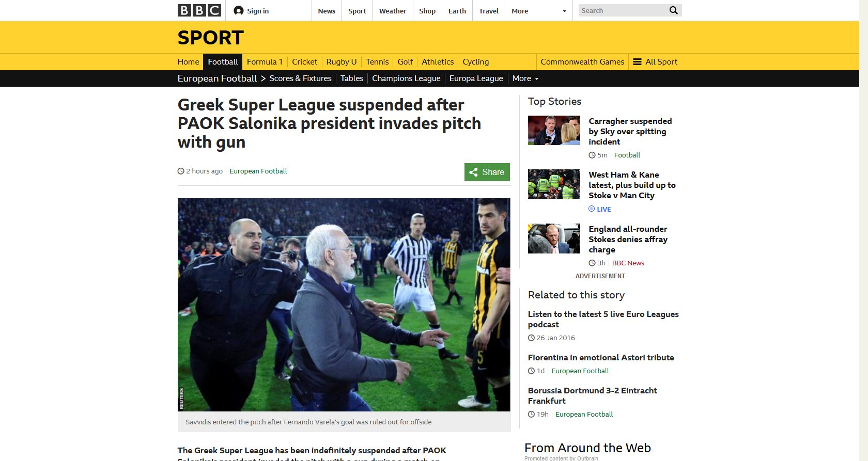Image resolution: width=868 pixels, height=461 pixels.
Task: Click the main article pitch invasion photo
Action: pyautogui.click(x=344, y=305)
